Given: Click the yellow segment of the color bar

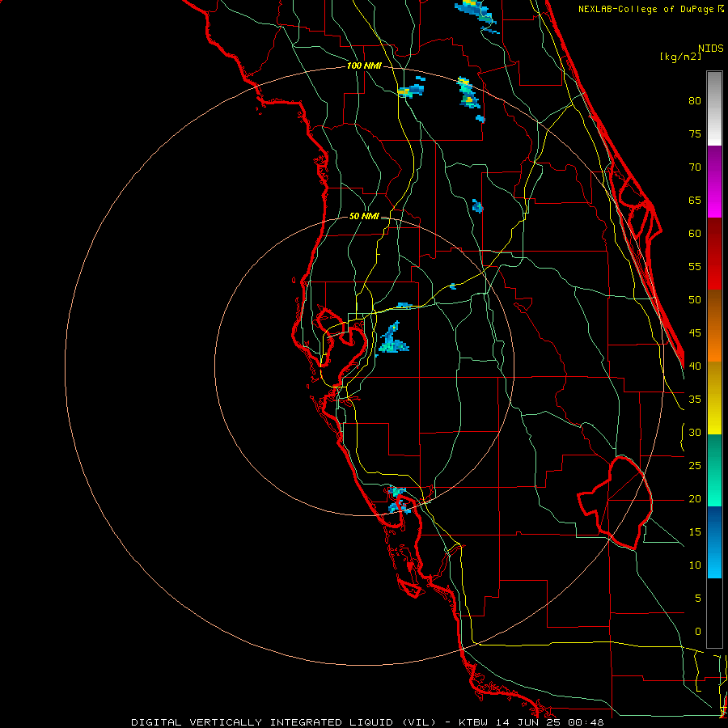Looking at the screenshot, I should click(x=714, y=398).
